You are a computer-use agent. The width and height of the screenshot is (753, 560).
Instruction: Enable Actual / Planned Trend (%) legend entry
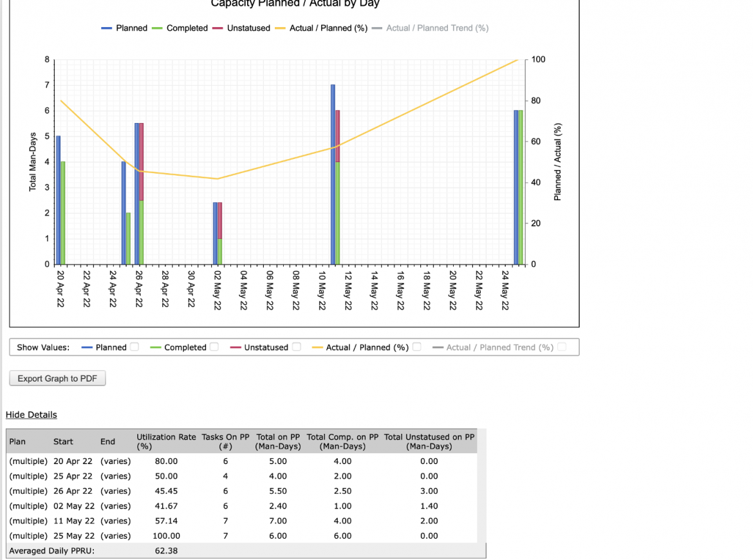coord(431,28)
